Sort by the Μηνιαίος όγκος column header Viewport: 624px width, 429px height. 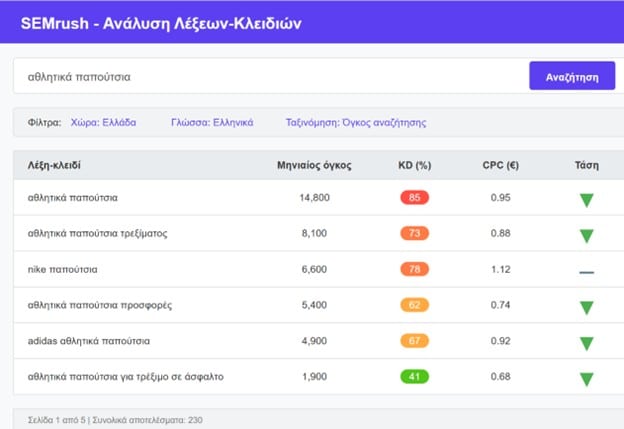click(314, 165)
